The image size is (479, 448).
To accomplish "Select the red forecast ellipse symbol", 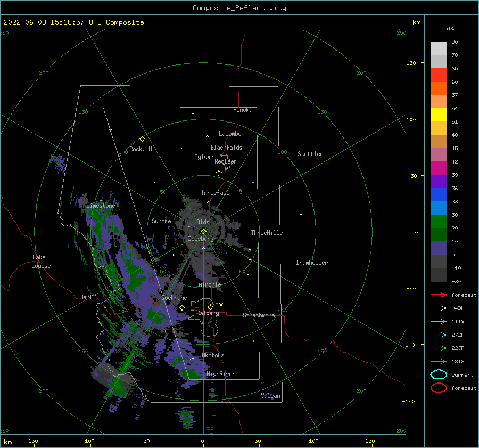I will (439, 388).
